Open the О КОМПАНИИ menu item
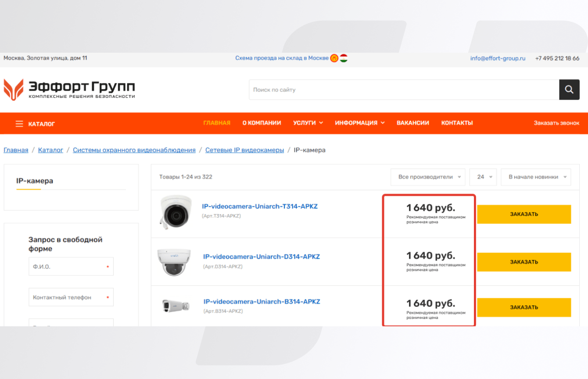 click(x=262, y=123)
